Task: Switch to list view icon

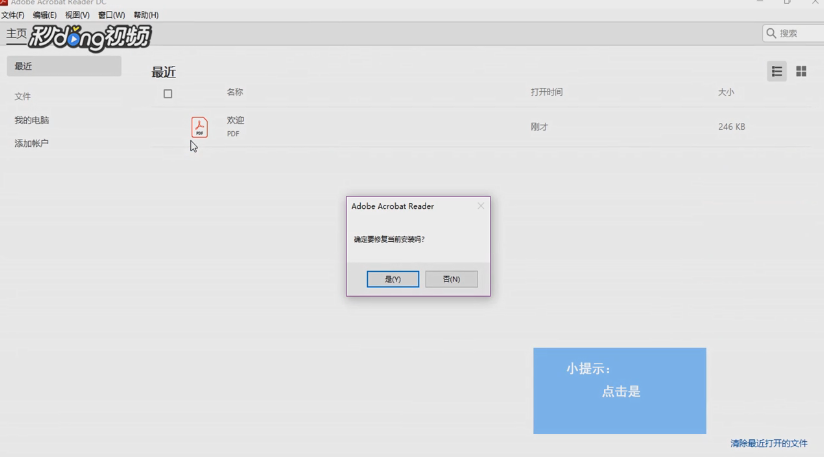Action: 777,71
